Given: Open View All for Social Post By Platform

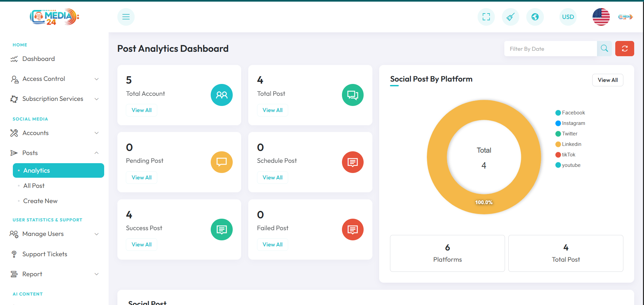Looking at the screenshot, I should coord(607,80).
